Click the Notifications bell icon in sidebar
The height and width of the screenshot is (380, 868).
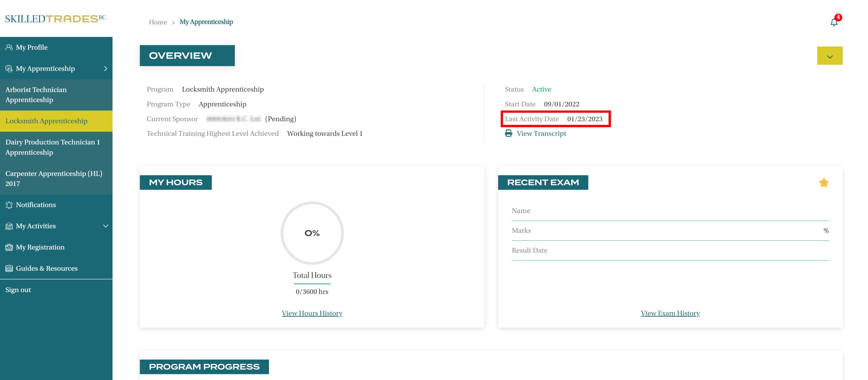tap(9, 205)
